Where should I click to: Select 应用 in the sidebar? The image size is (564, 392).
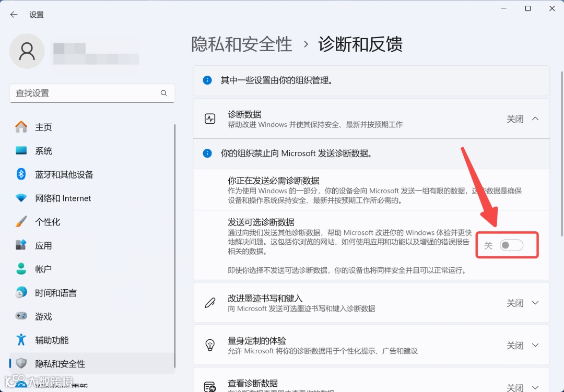[92, 245]
